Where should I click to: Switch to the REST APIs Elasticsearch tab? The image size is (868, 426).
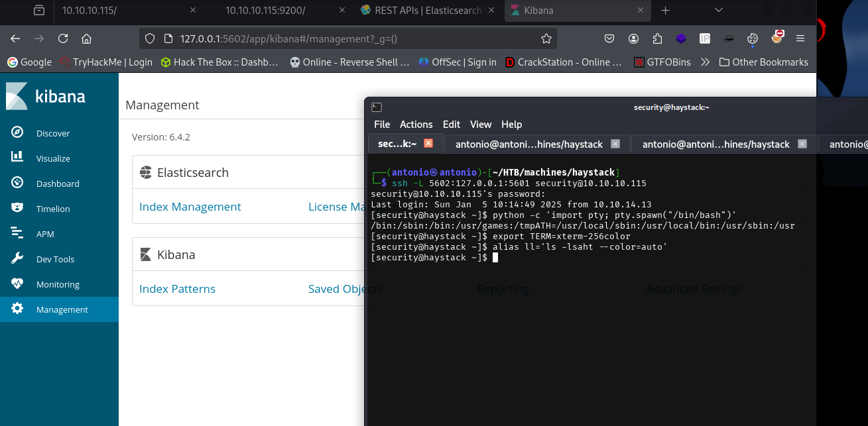pos(428,11)
